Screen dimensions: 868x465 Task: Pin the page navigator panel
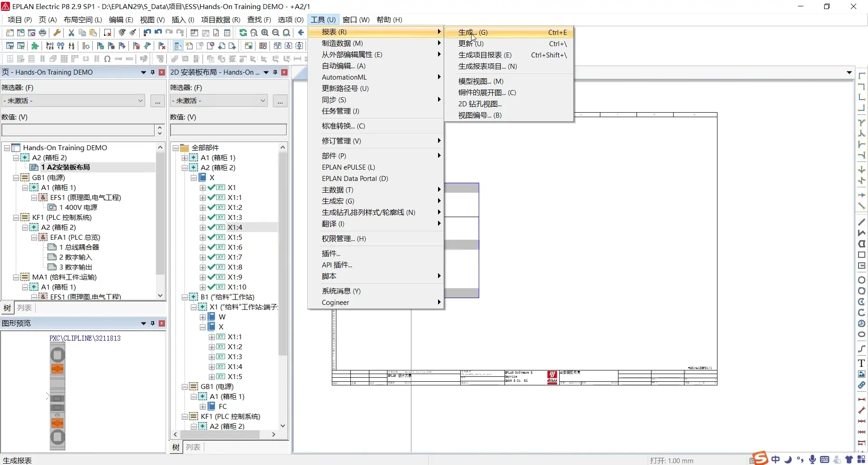coord(153,72)
